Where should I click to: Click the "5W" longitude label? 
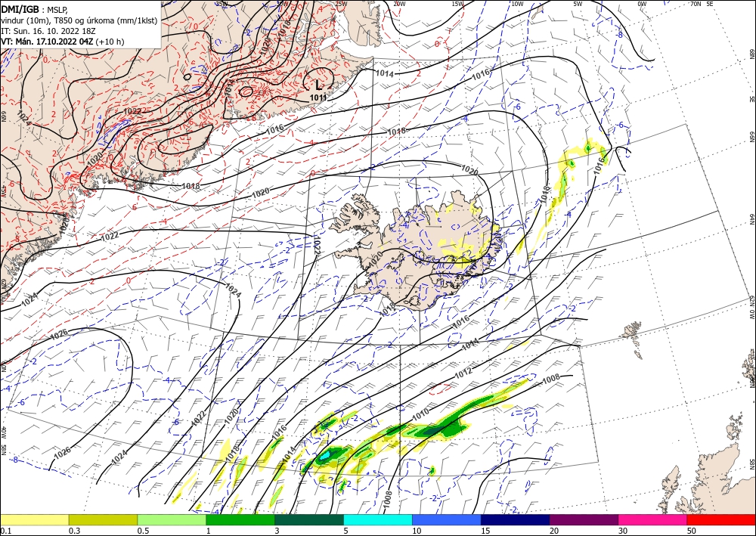(x=578, y=4)
